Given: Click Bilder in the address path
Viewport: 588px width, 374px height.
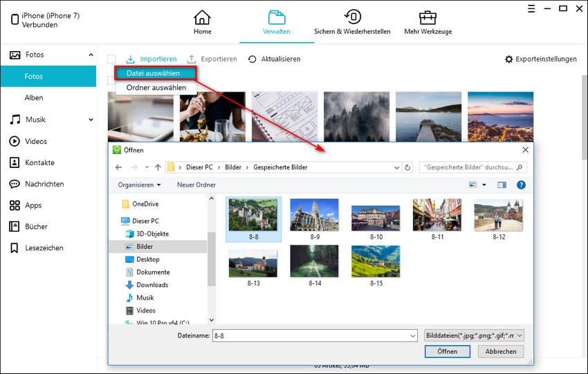Looking at the screenshot, I should click(x=233, y=167).
